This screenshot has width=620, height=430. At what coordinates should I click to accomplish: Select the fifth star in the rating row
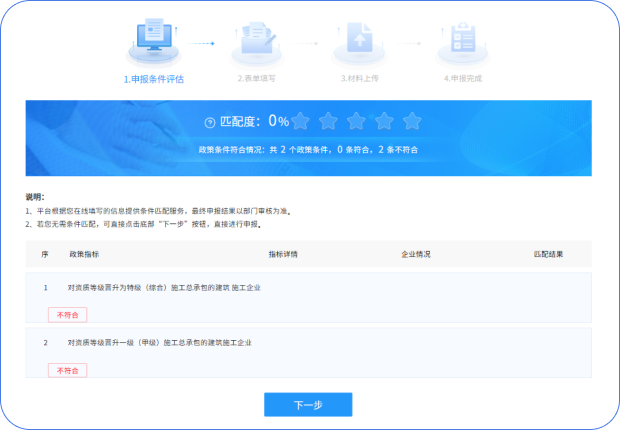point(412,121)
